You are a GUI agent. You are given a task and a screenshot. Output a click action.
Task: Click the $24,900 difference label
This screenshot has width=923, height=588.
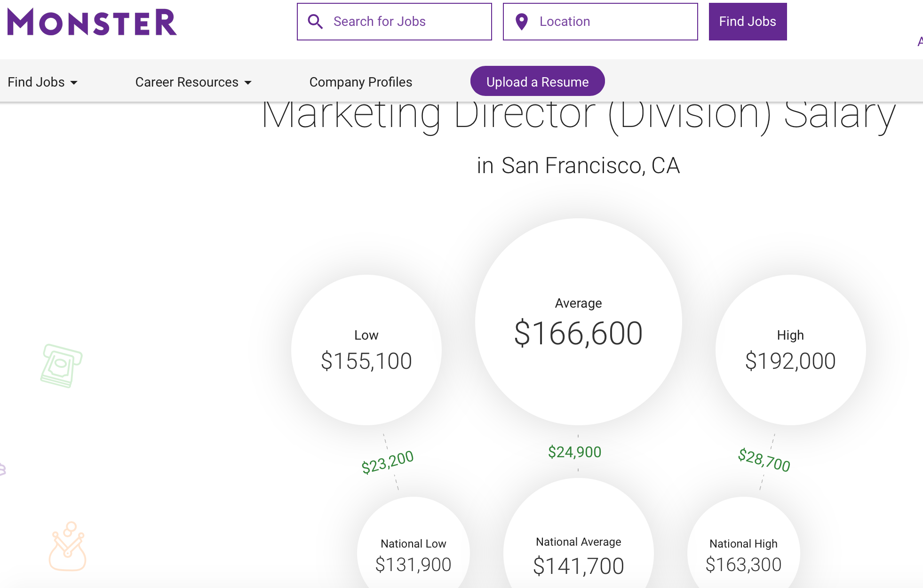[575, 452]
